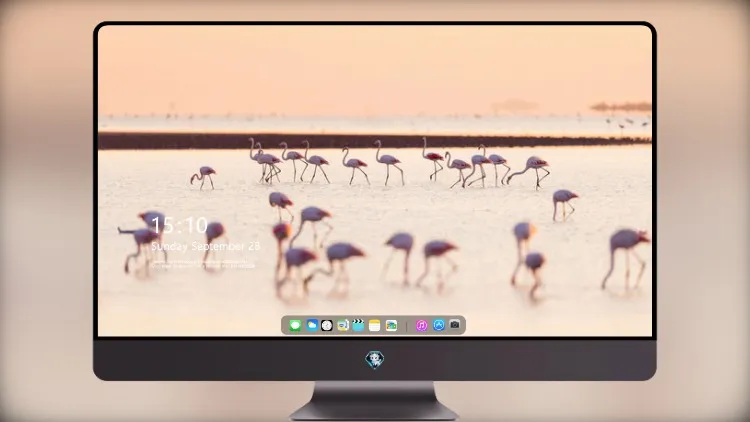The height and width of the screenshot is (422, 750).
Task: Click the small text line below date
Action: 203,264
